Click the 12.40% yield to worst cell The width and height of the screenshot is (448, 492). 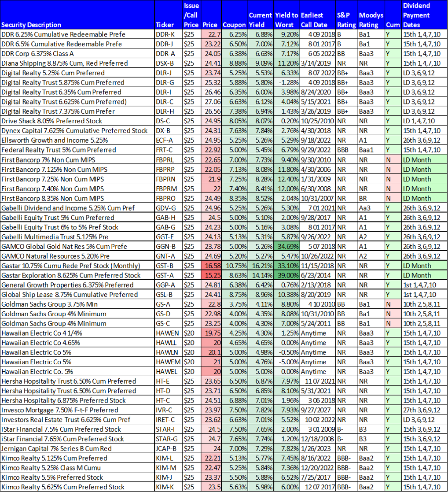(286, 179)
